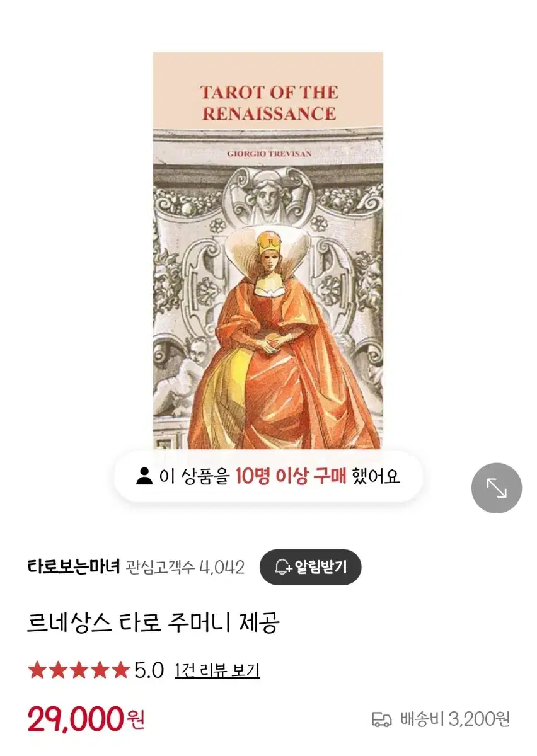The height and width of the screenshot is (756, 537).
Task: Click the first red rating star
Action: pos(37,670)
